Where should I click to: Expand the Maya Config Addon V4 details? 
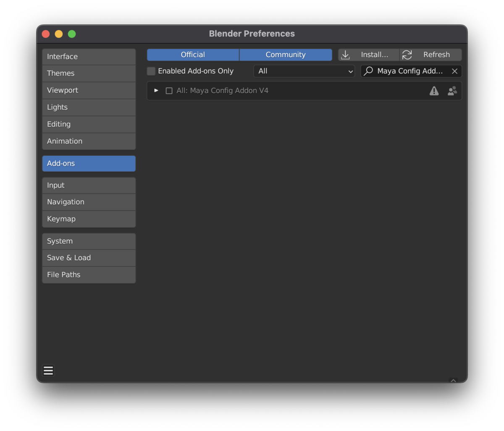click(x=156, y=90)
